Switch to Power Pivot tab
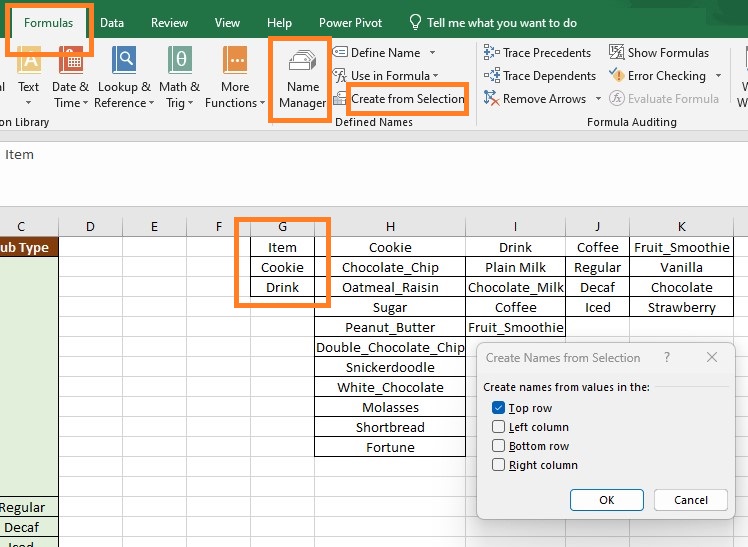The width and height of the screenshot is (748, 547). 350,23
